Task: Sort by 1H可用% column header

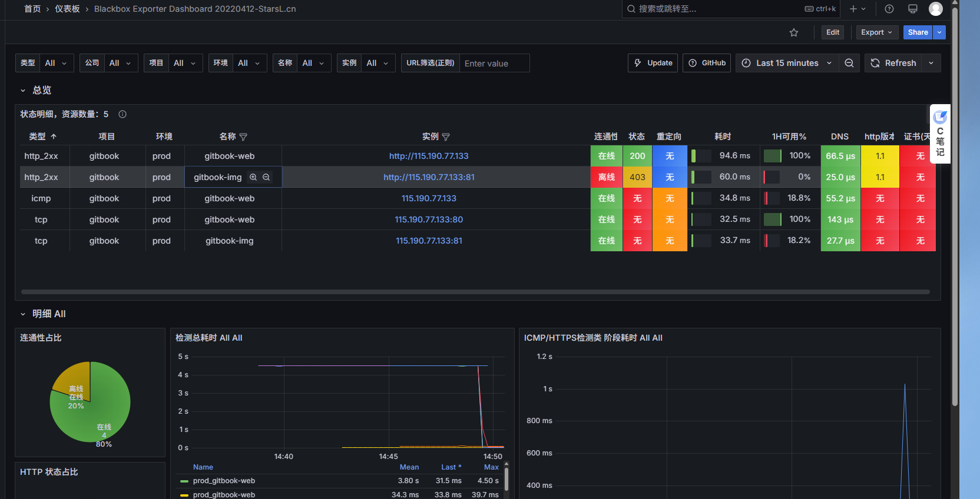Action: (789, 137)
